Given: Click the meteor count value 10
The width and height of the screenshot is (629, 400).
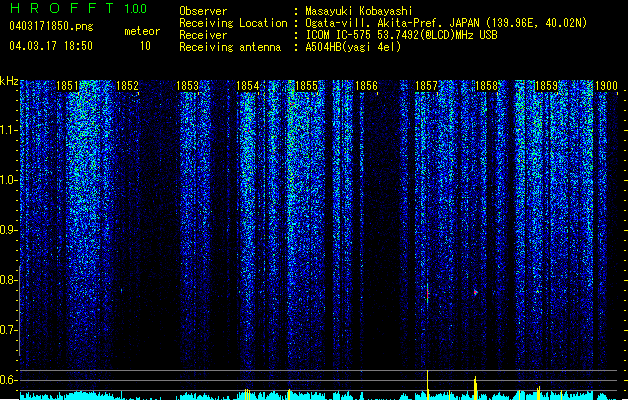Looking at the screenshot, I should (145, 46).
